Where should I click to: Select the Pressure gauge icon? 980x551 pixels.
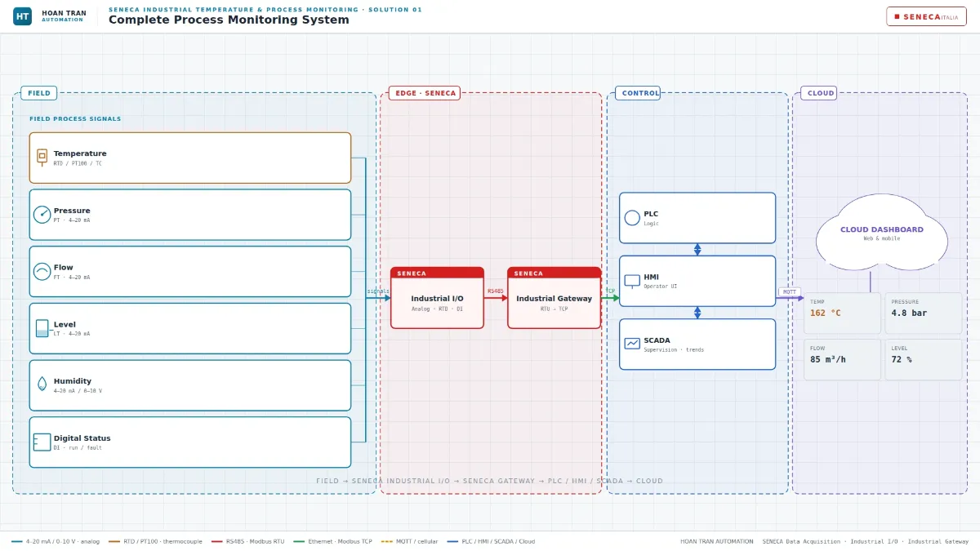pyautogui.click(x=42, y=215)
